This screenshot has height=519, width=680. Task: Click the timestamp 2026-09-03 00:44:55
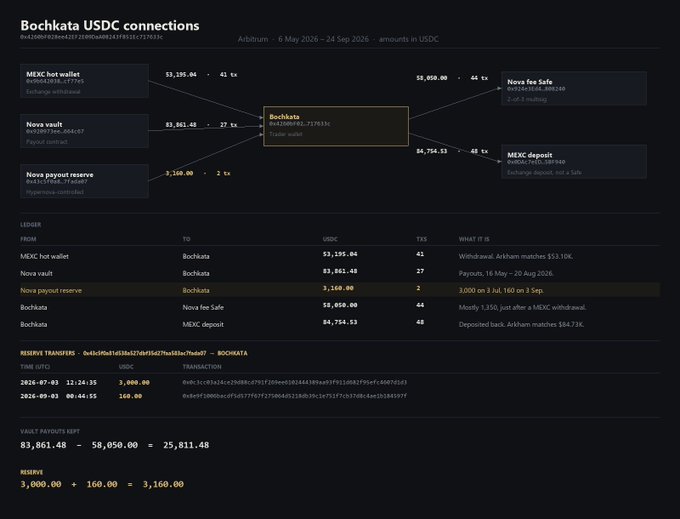(x=59, y=396)
